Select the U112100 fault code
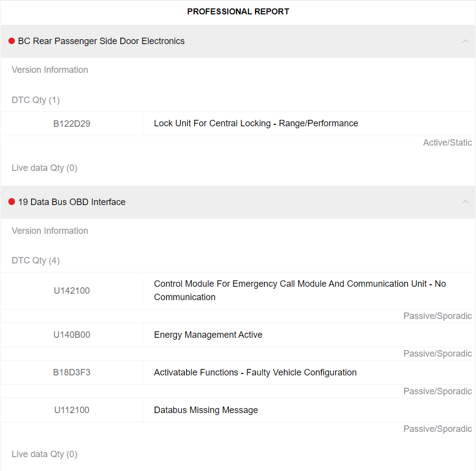Image resolution: width=476 pixels, height=471 pixels. click(72, 410)
